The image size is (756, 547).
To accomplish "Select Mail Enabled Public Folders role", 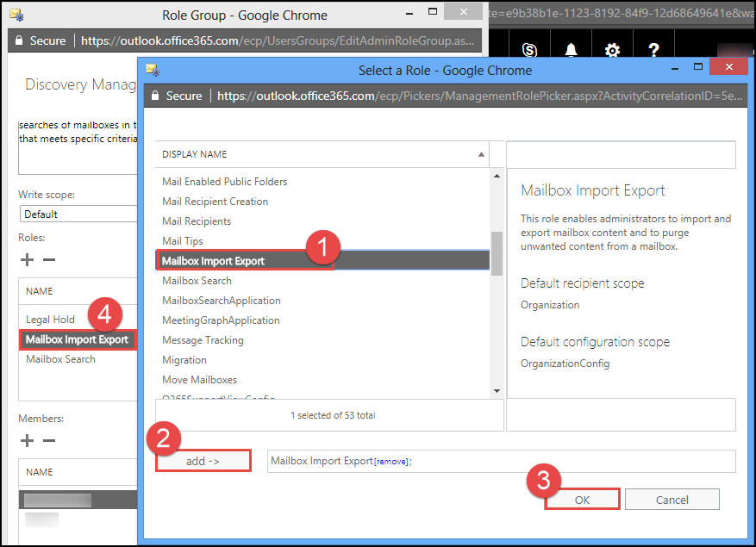I will coord(322,182).
